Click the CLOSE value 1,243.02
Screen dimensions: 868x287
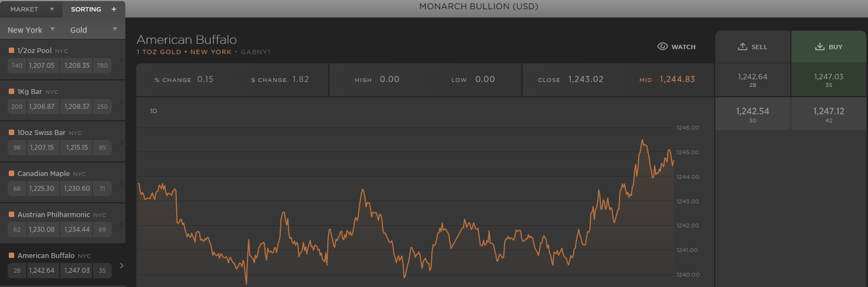click(x=586, y=79)
